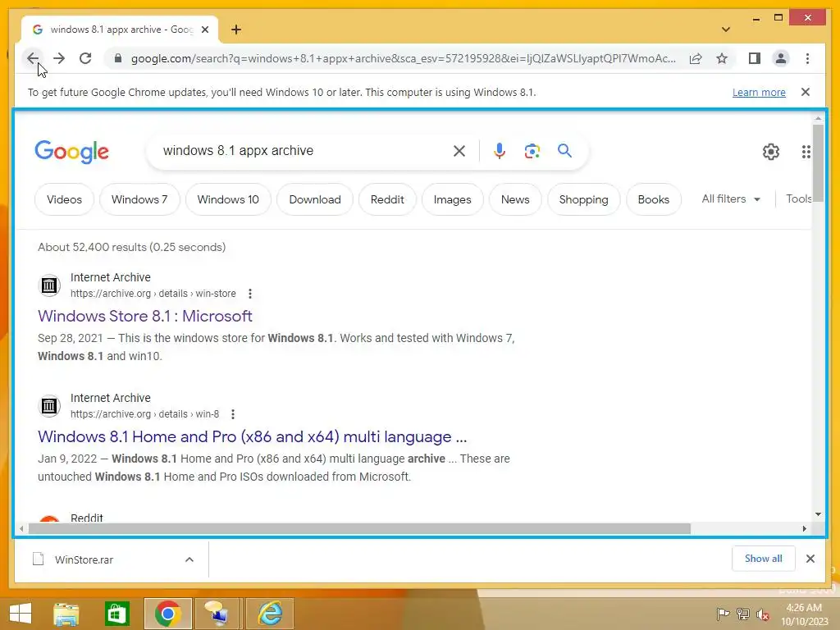Switch to Images results
Viewport: 840px width, 630px height.
[452, 199]
